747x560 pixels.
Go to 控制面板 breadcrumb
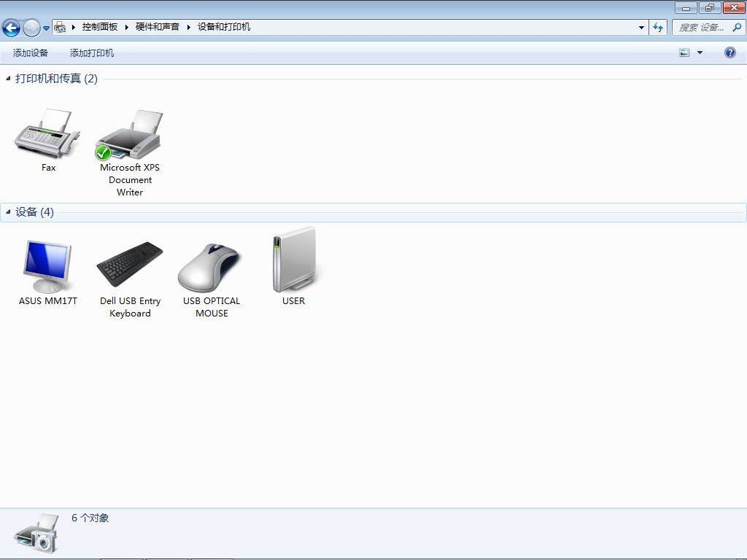pyautogui.click(x=99, y=27)
